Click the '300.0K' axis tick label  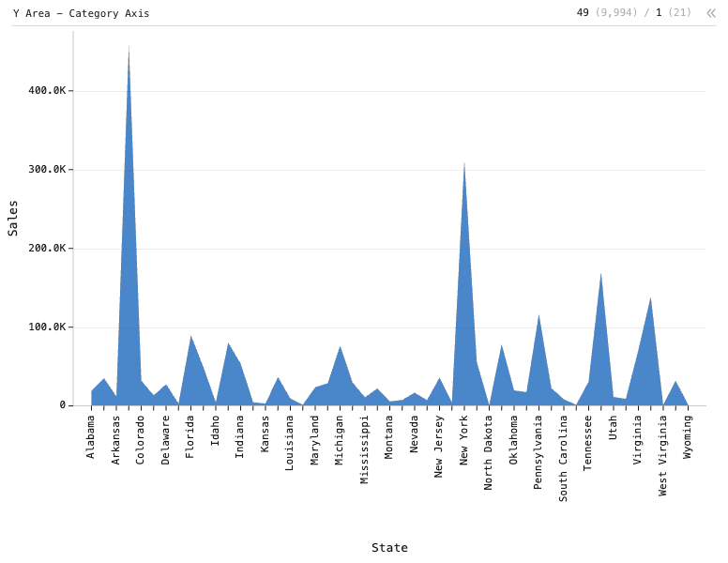(47, 170)
